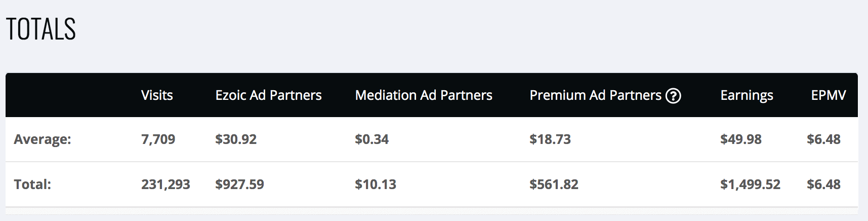Click the Premium average $18.73 cell
This screenshot has width=868, height=221.
[550, 139]
